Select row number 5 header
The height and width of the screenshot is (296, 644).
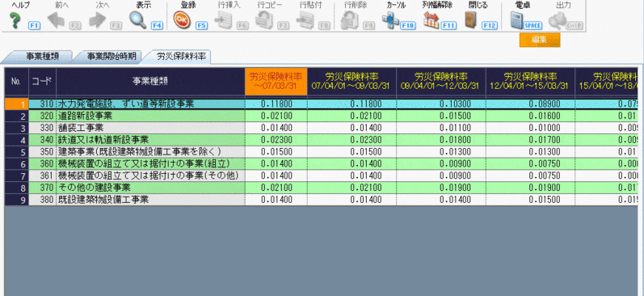pos(16,152)
